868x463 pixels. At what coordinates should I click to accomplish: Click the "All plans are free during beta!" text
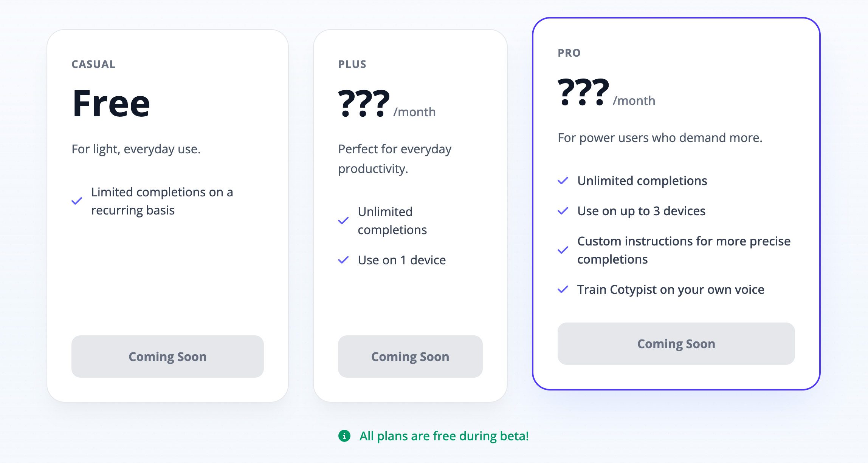tap(444, 436)
